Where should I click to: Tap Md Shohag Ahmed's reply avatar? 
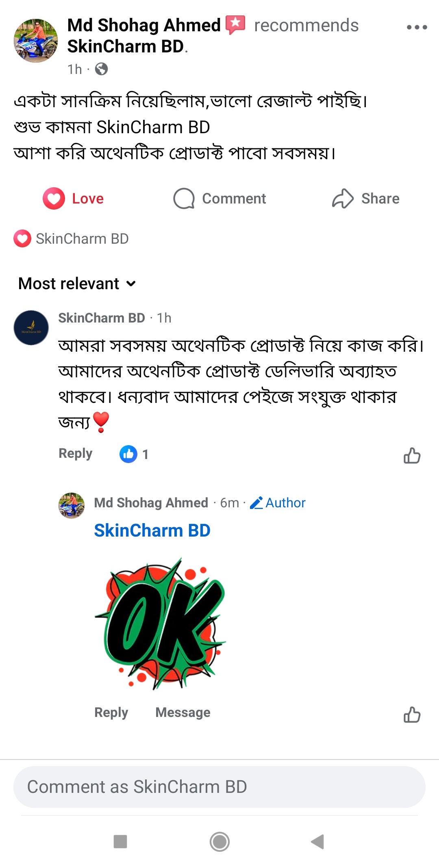coord(72,506)
